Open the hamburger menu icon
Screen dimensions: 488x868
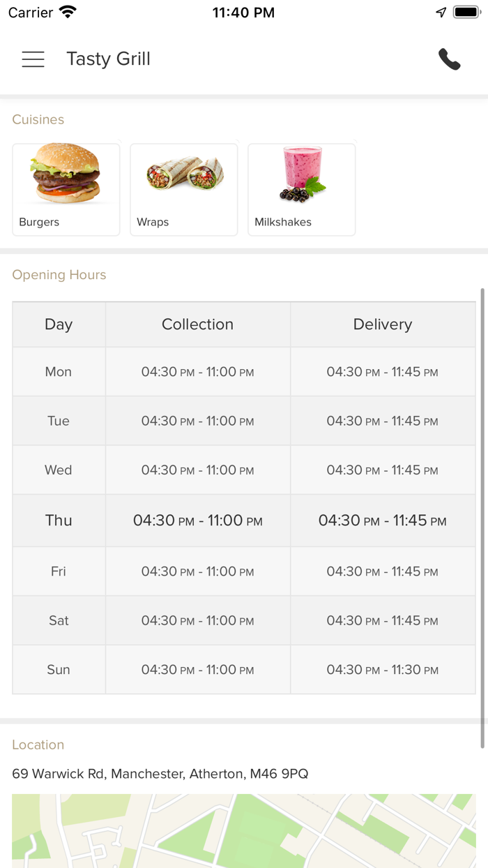pos(33,59)
